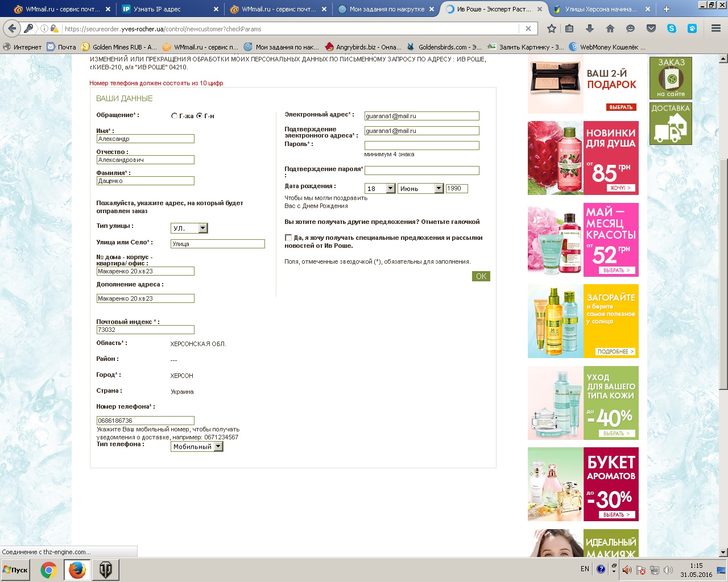Click the ЗАКАЗ на сайте green icon
The image size is (728, 582).
pos(671,78)
